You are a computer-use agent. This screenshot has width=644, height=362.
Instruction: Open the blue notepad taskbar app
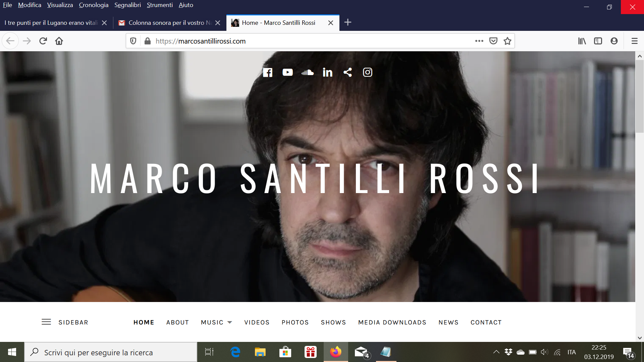(386, 352)
